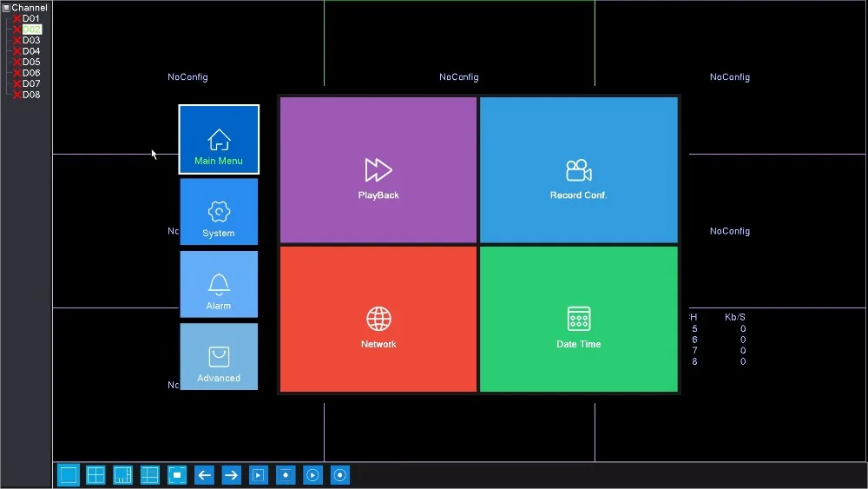Open the Network tile
The image size is (868, 489).
click(x=378, y=319)
